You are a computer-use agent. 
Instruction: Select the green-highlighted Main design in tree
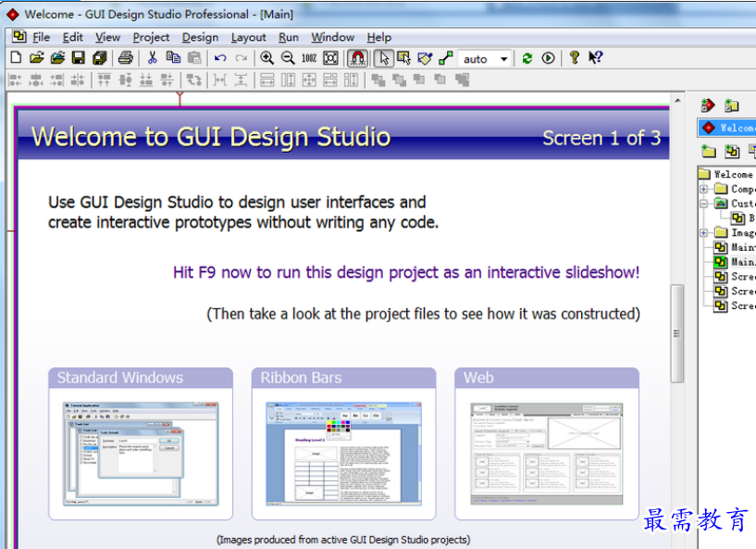click(x=735, y=262)
